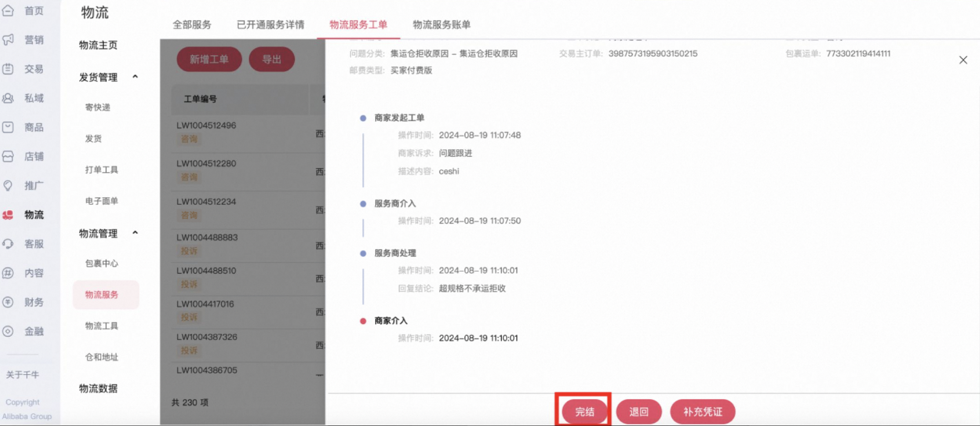The height and width of the screenshot is (426, 980).
Task: Click the 服务商介入 timeline step
Action: click(395, 203)
